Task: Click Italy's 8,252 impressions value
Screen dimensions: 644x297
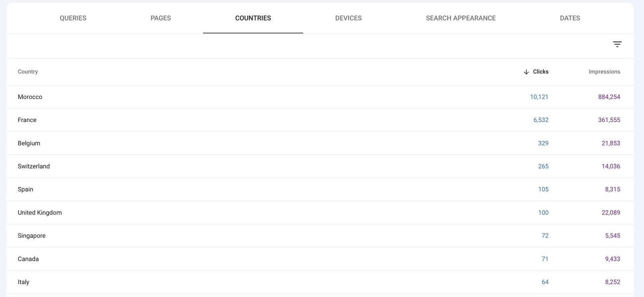Action: 612,282
